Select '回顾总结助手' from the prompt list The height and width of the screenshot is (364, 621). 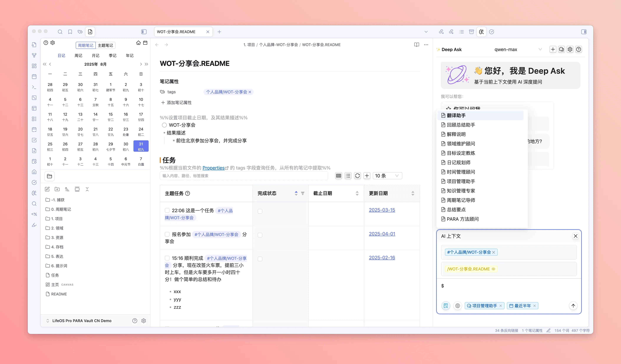click(x=461, y=125)
